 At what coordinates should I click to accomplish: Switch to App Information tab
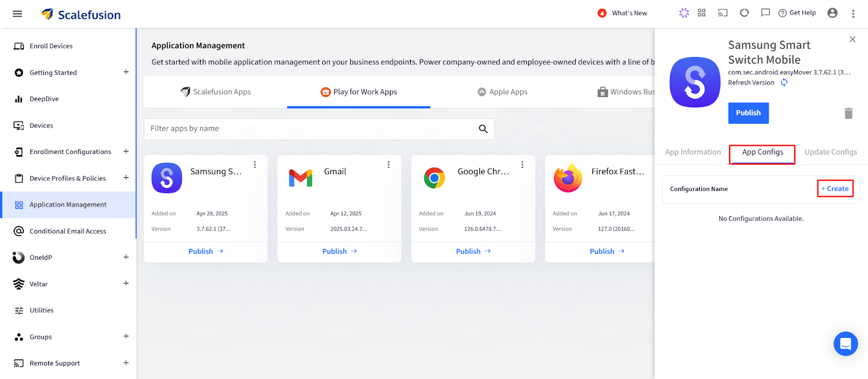(693, 152)
